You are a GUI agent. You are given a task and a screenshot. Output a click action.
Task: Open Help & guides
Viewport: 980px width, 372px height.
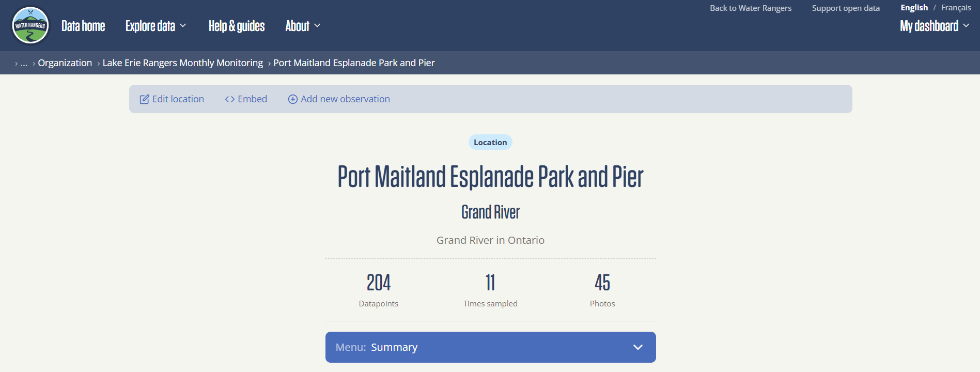click(237, 26)
